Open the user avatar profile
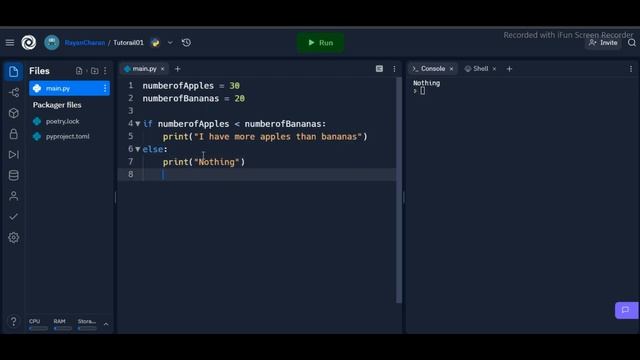Viewport: 640px width, 360px height. (52, 42)
